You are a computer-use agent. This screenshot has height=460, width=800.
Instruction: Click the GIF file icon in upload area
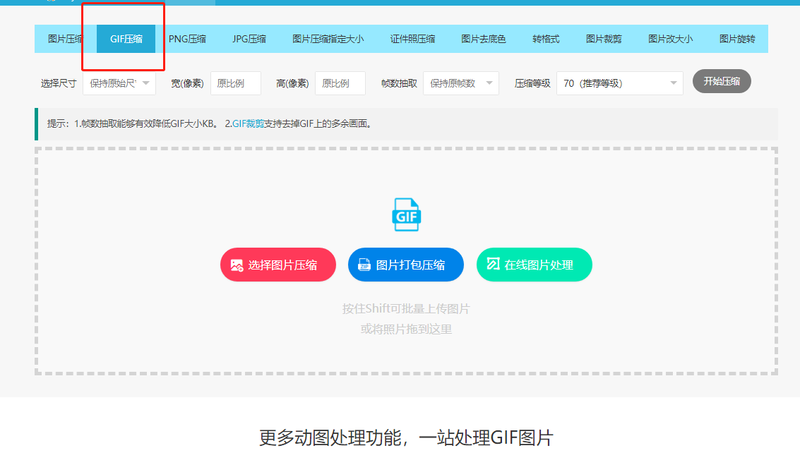[407, 214]
